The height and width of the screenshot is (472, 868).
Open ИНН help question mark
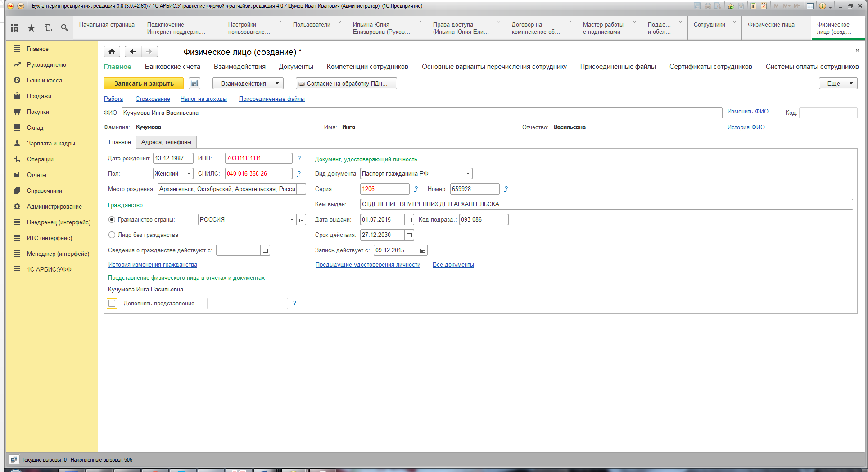(x=299, y=159)
